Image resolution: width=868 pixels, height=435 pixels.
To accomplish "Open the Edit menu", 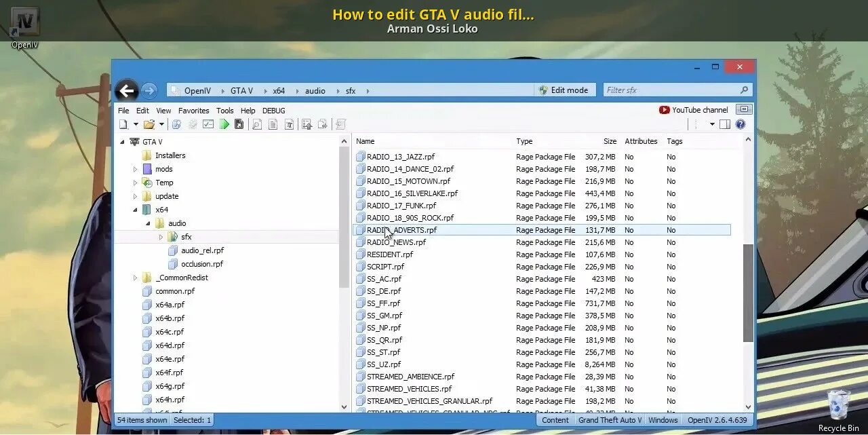I will tap(142, 111).
